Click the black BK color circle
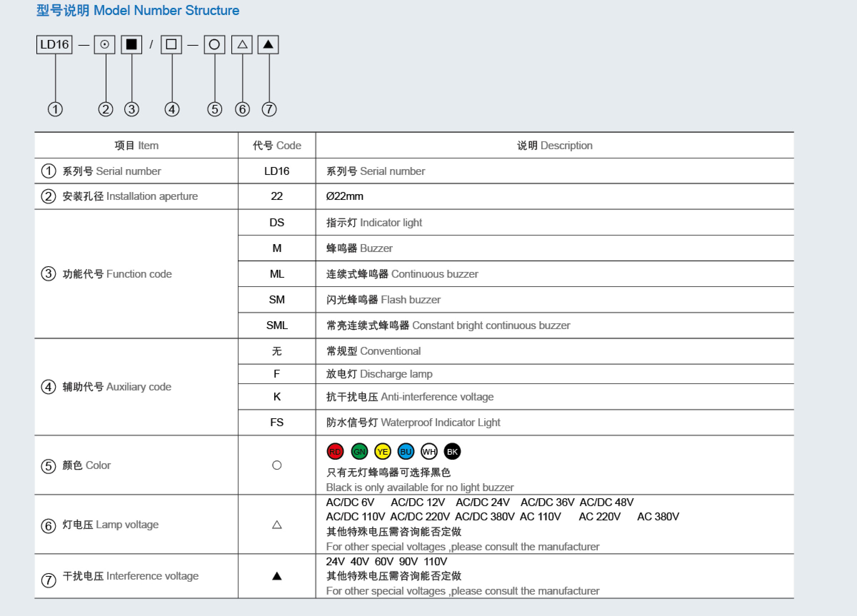Viewport: 857px width, 616px height. pos(452,451)
